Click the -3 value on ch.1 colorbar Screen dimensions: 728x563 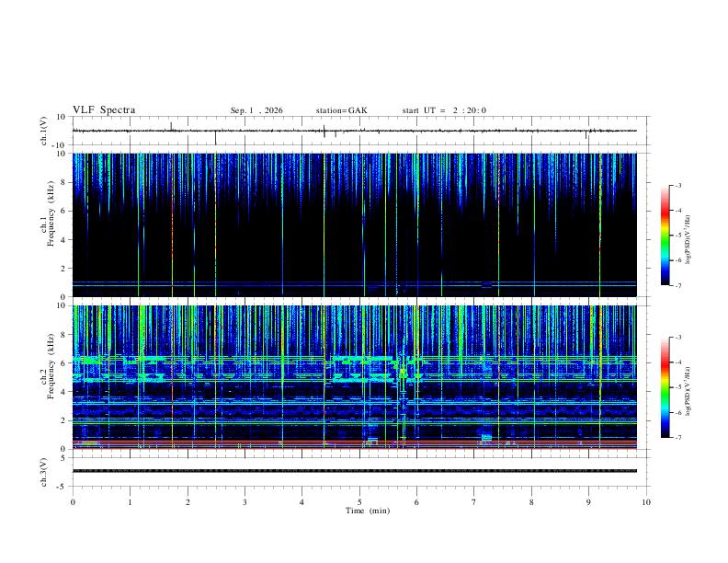tap(677, 185)
